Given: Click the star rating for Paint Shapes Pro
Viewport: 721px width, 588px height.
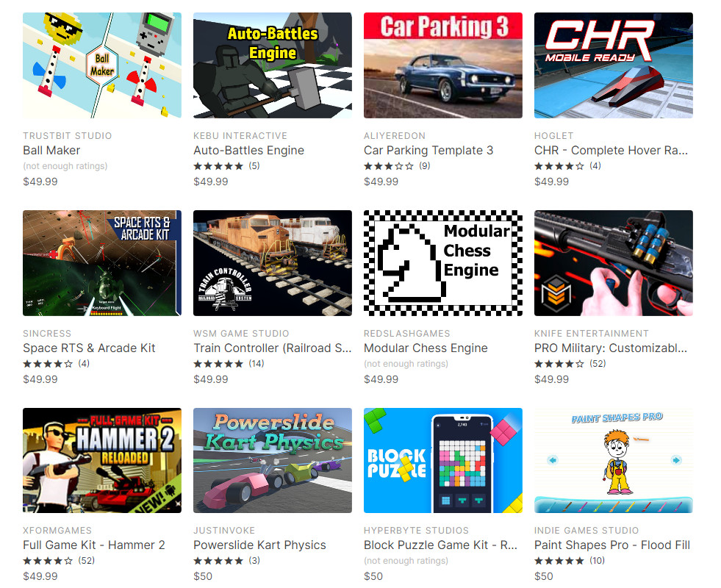Looking at the screenshot, I should [x=559, y=561].
